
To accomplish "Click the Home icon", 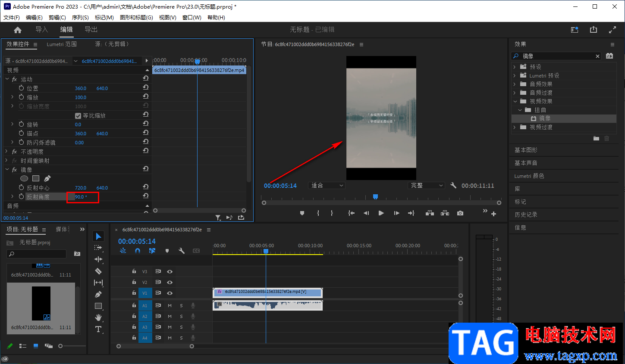I will pyautogui.click(x=18, y=30).
